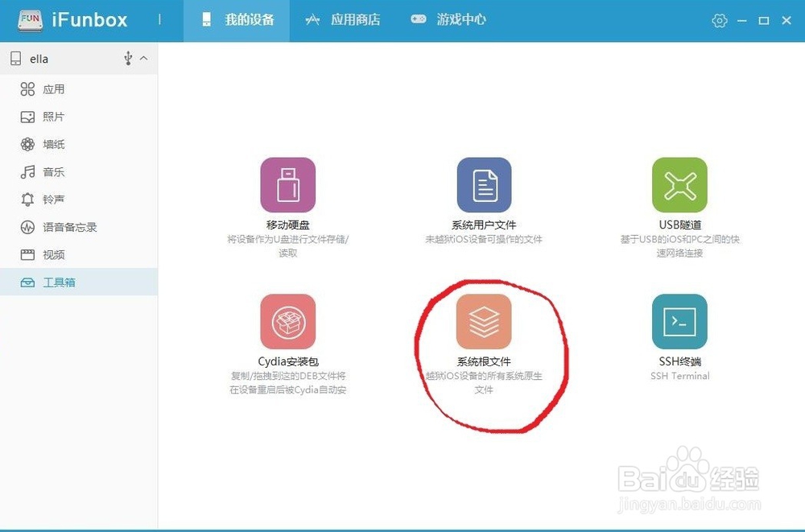Image resolution: width=805 pixels, height=532 pixels.
Task: Open the USB隧道 tunnel tool
Action: 679,185
